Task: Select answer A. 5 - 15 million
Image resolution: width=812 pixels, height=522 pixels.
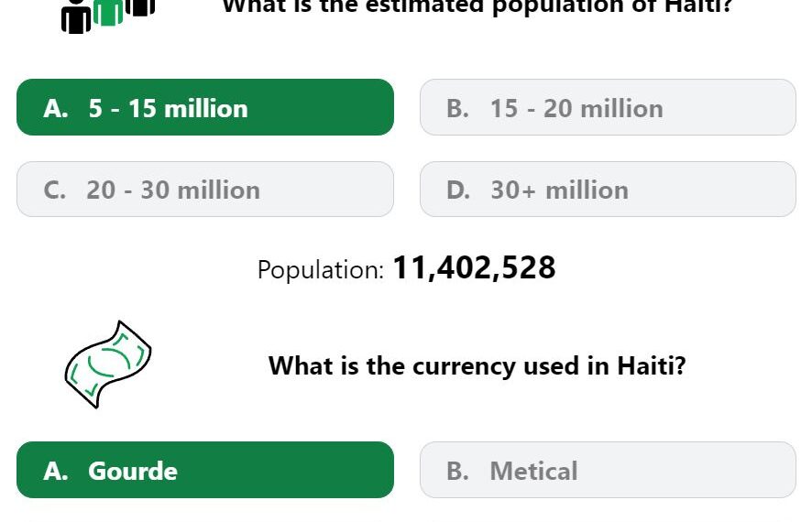Action: [x=205, y=108]
